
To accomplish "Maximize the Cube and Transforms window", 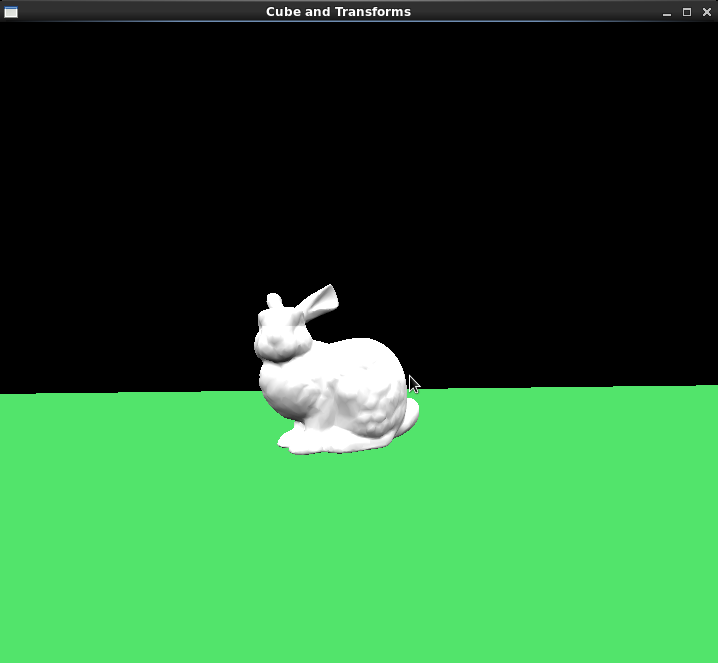I will (687, 12).
